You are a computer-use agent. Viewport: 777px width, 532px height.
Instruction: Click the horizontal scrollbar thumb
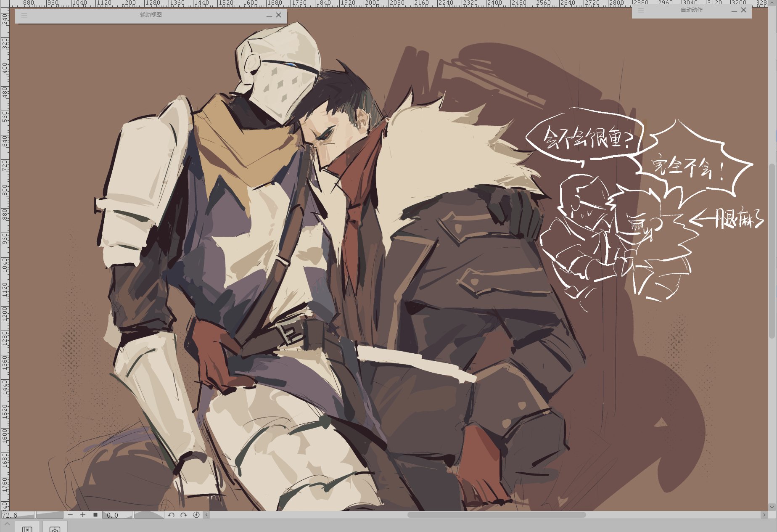tap(497, 515)
